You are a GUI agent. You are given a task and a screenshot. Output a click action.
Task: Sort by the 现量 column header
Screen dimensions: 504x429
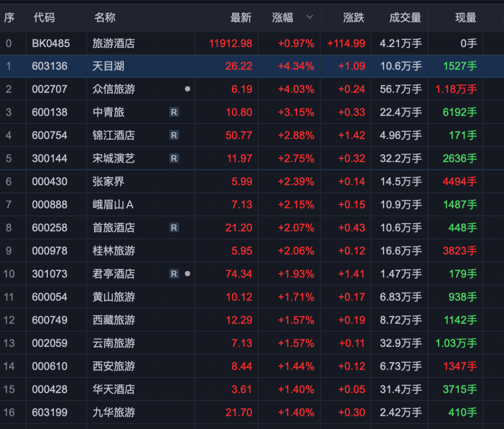[x=466, y=18]
